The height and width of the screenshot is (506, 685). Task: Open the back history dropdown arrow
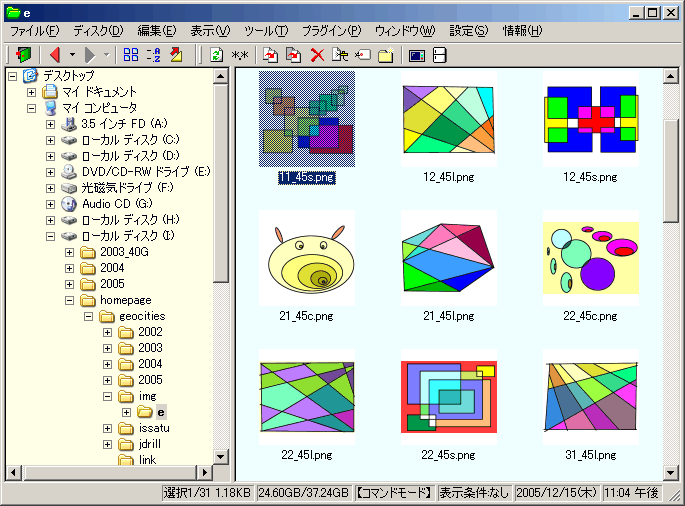click(x=72, y=55)
